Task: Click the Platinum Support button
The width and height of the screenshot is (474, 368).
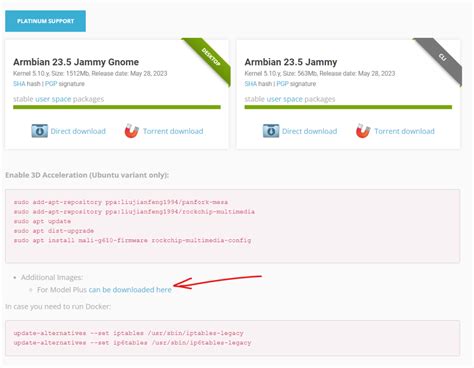Action: click(x=45, y=21)
